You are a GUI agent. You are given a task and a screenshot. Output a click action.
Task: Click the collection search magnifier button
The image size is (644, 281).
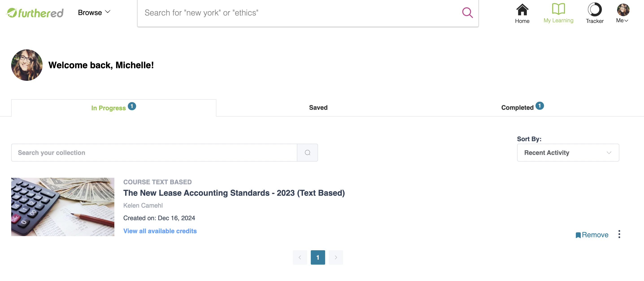307,153
